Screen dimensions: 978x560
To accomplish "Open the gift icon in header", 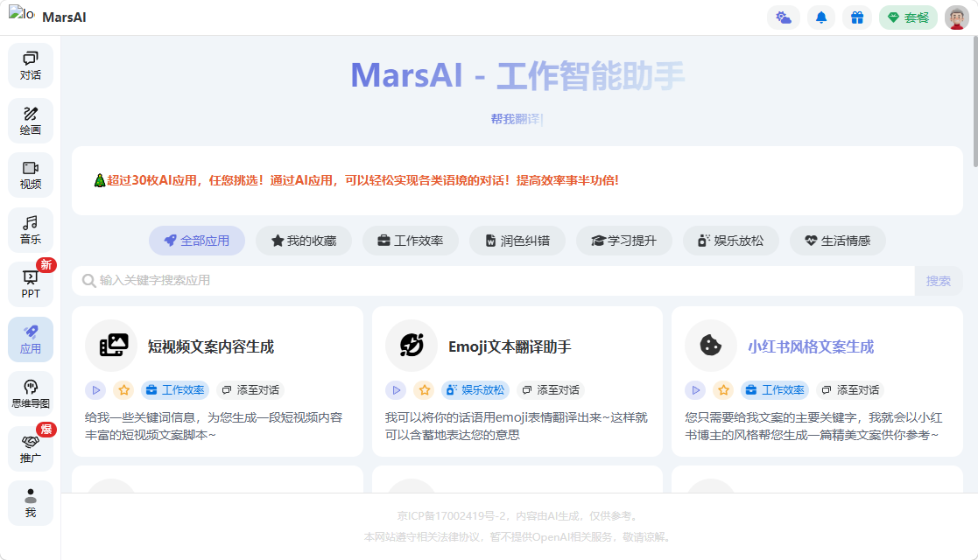I will point(857,17).
